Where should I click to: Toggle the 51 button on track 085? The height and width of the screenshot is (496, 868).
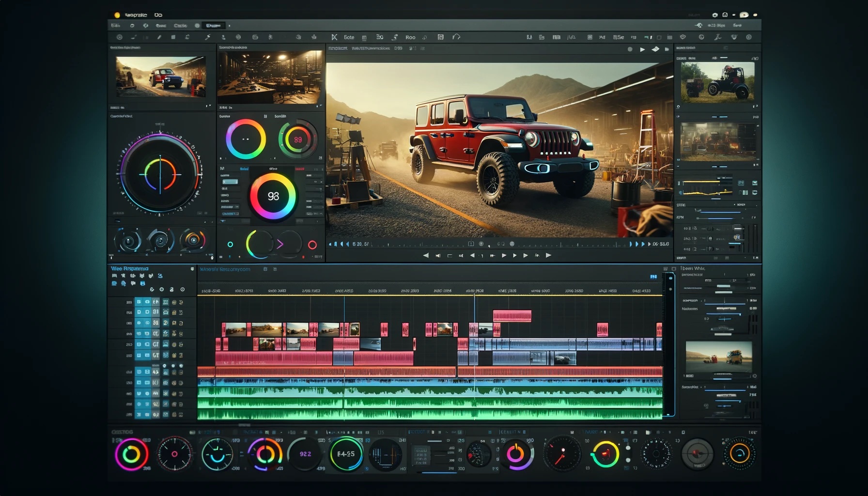(x=155, y=323)
